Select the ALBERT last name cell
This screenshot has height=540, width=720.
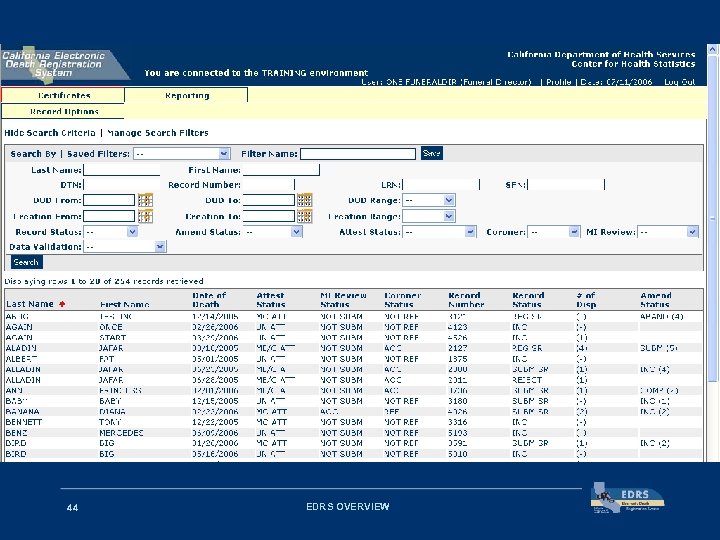coord(21,359)
